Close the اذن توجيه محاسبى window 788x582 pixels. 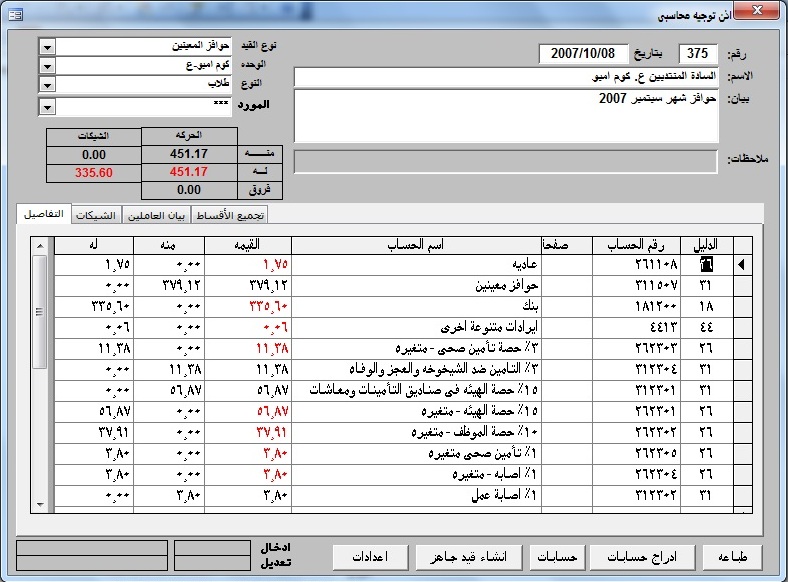758,10
